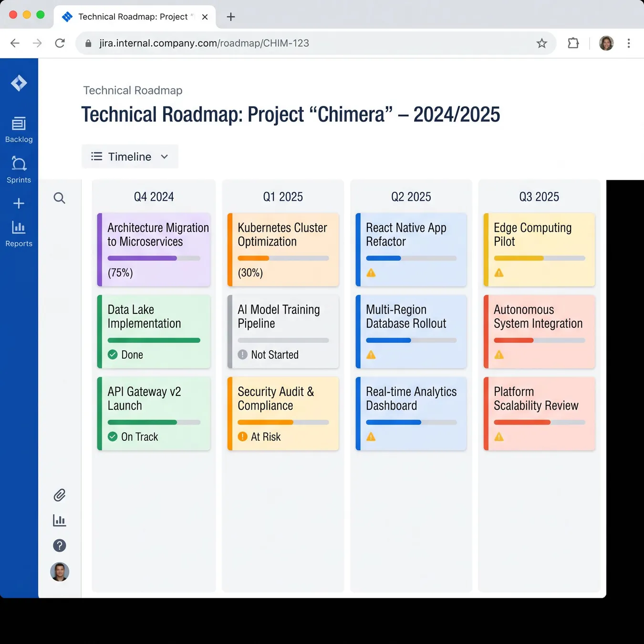Click the Platform Scalability Review title
644x644 pixels.
[x=536, y=399]
